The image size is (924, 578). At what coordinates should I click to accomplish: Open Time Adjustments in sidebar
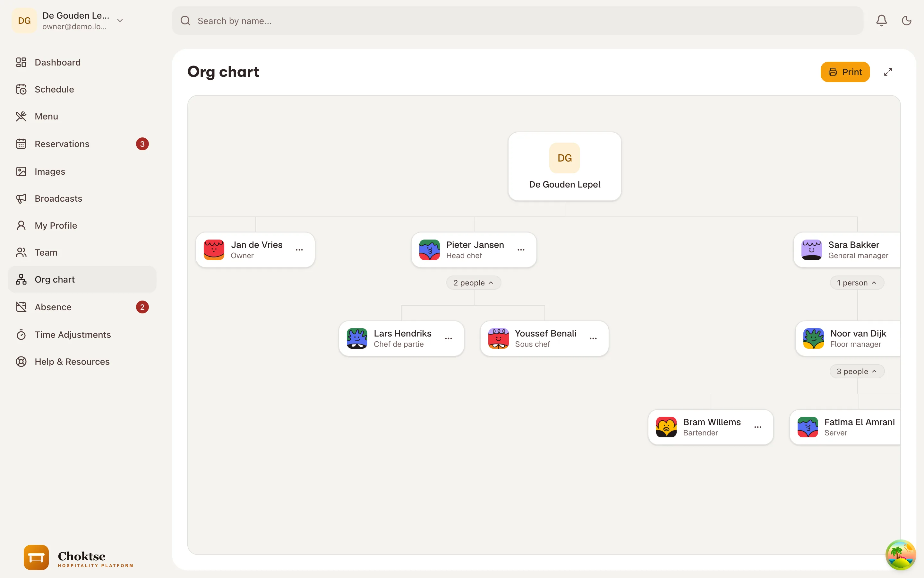[82, 335]
